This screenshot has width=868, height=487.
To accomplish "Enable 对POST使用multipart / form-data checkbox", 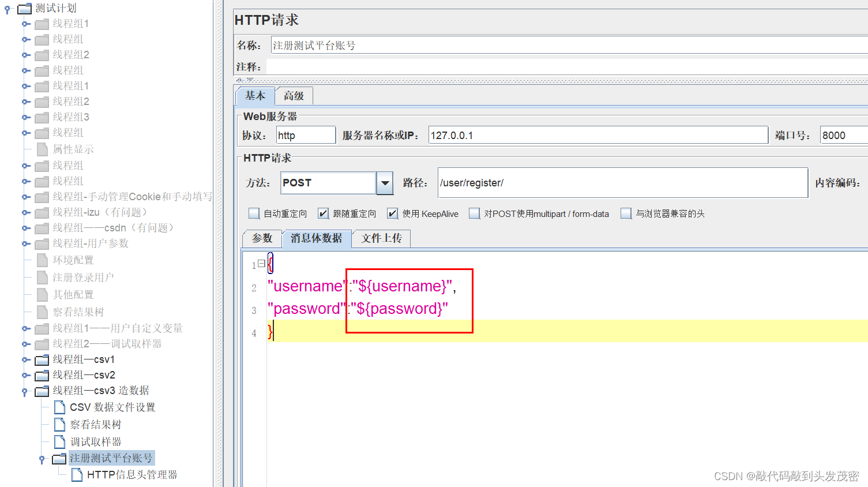I will (474, 213).
